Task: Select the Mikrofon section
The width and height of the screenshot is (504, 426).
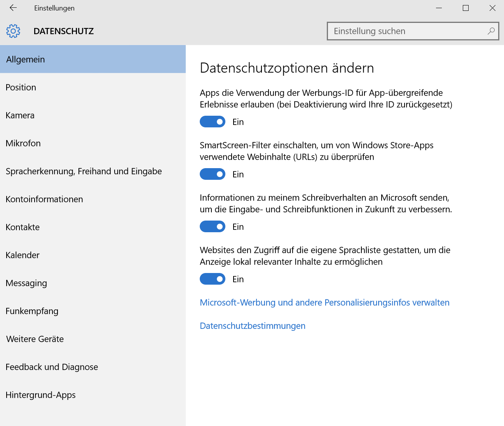Action: click(x=23, y=143)
